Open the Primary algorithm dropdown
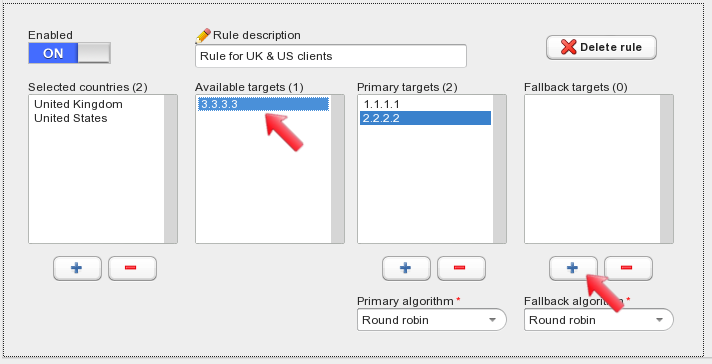This screenshot has width=712, height=364. pos(431,320)
